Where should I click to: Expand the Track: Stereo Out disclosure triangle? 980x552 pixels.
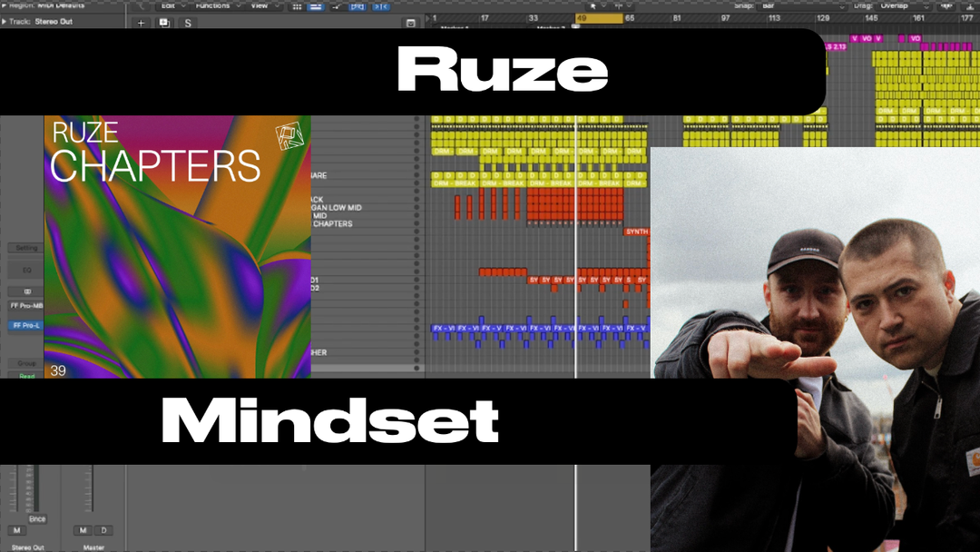(x=5, y=20)
